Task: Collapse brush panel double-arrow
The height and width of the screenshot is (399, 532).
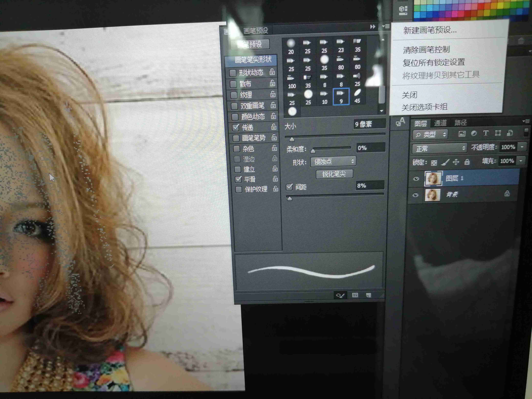Action: point(373,27)
